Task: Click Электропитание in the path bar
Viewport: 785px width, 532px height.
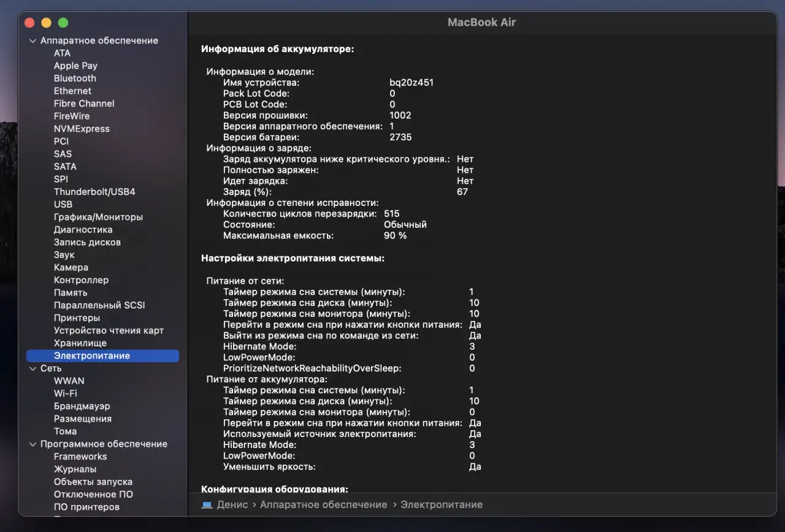Action: [x=442, y=505]
